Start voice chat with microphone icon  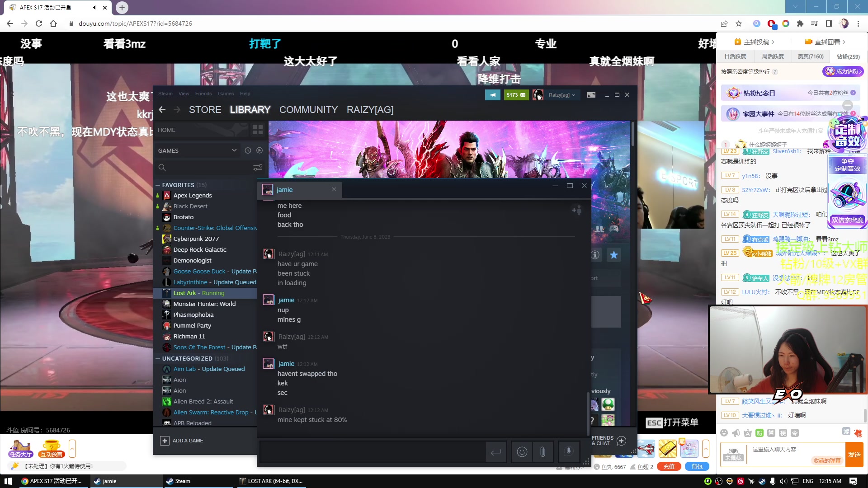(569, 452)
